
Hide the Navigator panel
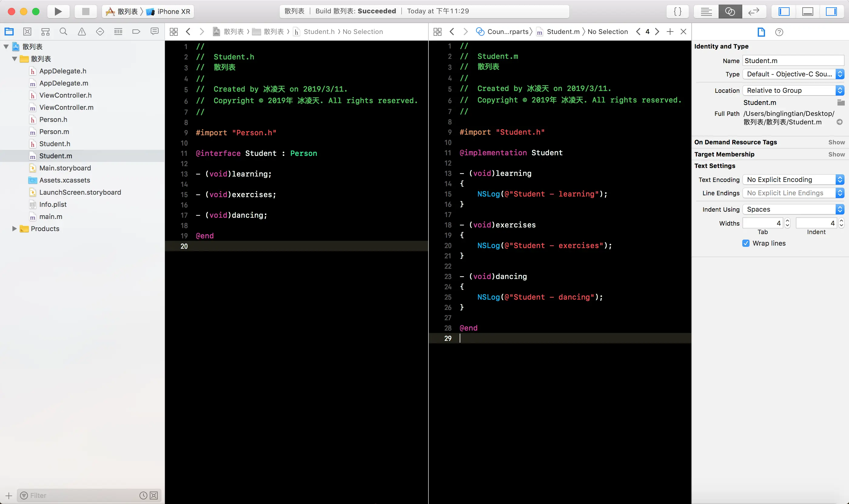[x=784, y=12]
